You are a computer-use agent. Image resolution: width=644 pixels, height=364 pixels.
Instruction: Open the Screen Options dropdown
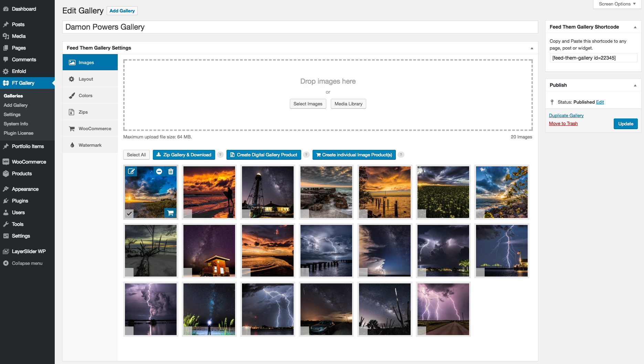[617, 4]
